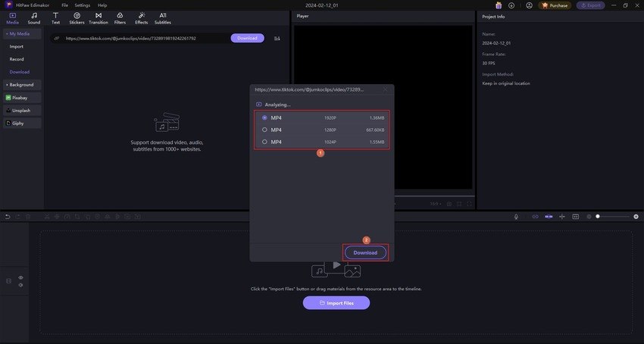Toggle the link clips icon
Image resolution: width=644 pixels, height=344 pixels.
tap(535, 217)
